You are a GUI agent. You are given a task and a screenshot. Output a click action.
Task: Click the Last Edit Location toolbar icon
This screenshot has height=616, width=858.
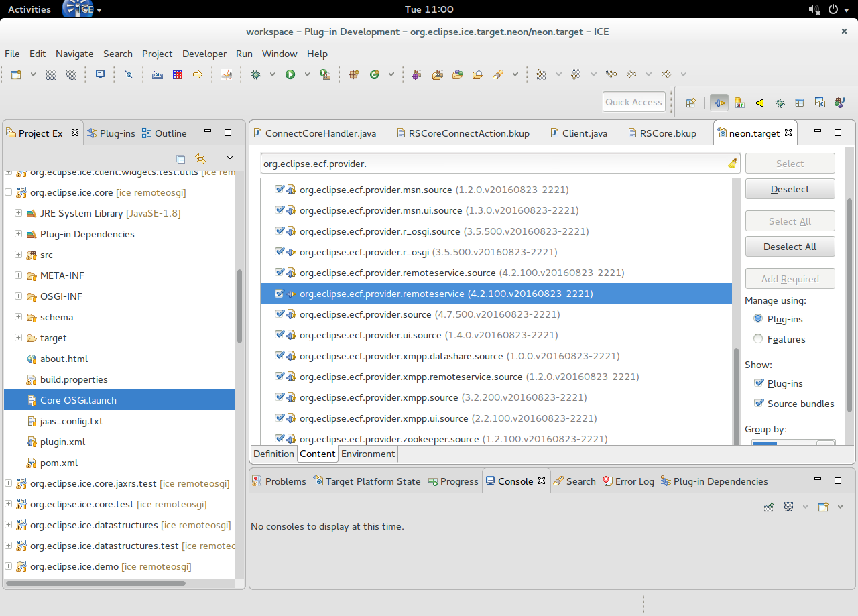pyautogui.click(x=611, y=74)
